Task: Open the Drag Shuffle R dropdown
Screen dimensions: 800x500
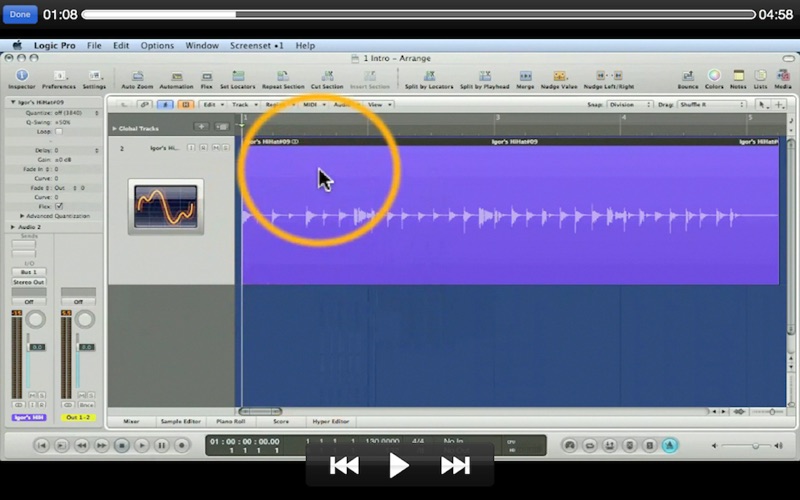Action: pos(711,105)
